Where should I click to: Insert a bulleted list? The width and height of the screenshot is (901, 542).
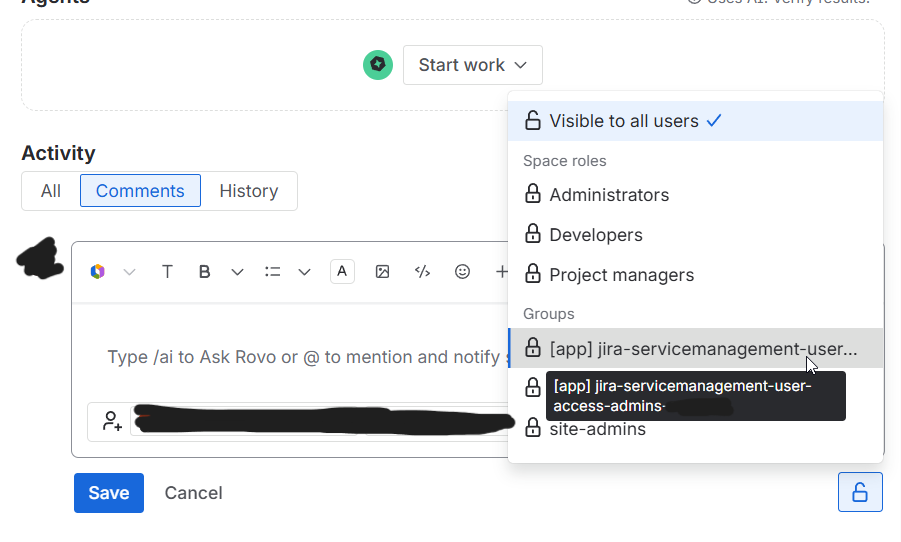click(272, 272)
